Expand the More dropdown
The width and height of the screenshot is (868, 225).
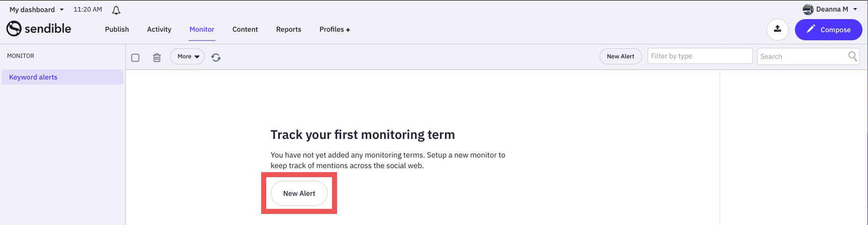(188, 56)
